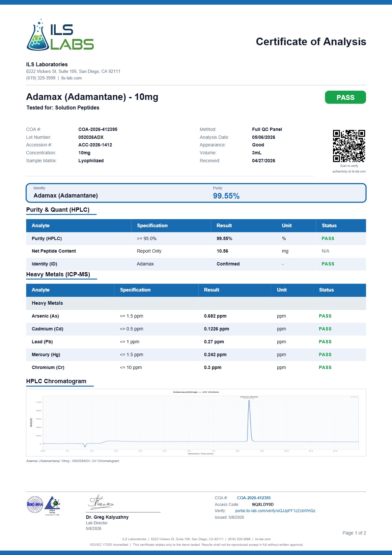
Task: Click the Cadmium (Cd) result 0.1226 ppm
Action: pyautogui.click(x=216, y=329)
